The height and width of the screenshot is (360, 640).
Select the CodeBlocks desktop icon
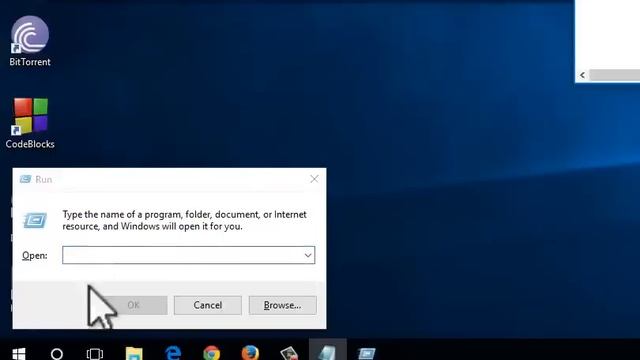click(30, 123)
